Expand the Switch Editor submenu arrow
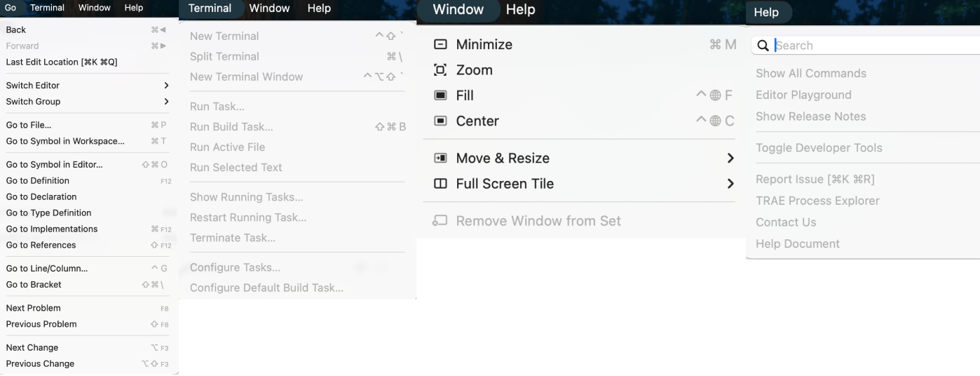 (x=166, y=86)
